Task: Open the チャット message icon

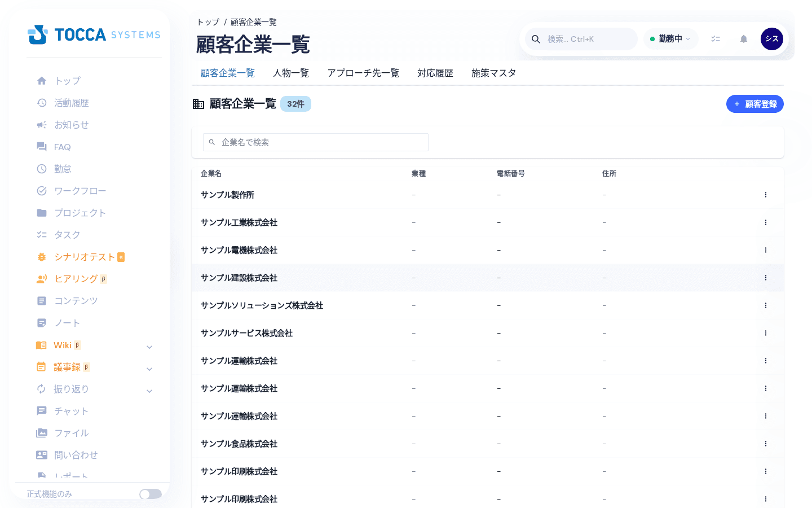Action: tap(42, 411)
